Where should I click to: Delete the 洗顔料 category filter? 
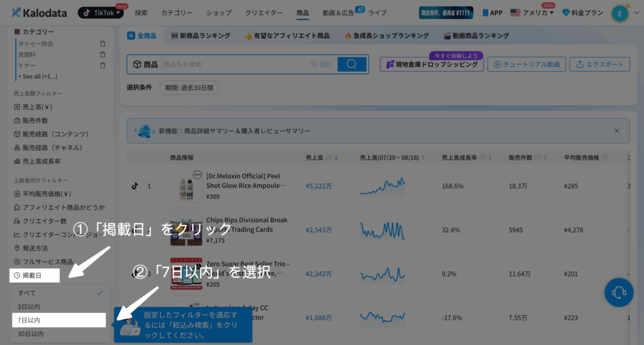[103, 54]
